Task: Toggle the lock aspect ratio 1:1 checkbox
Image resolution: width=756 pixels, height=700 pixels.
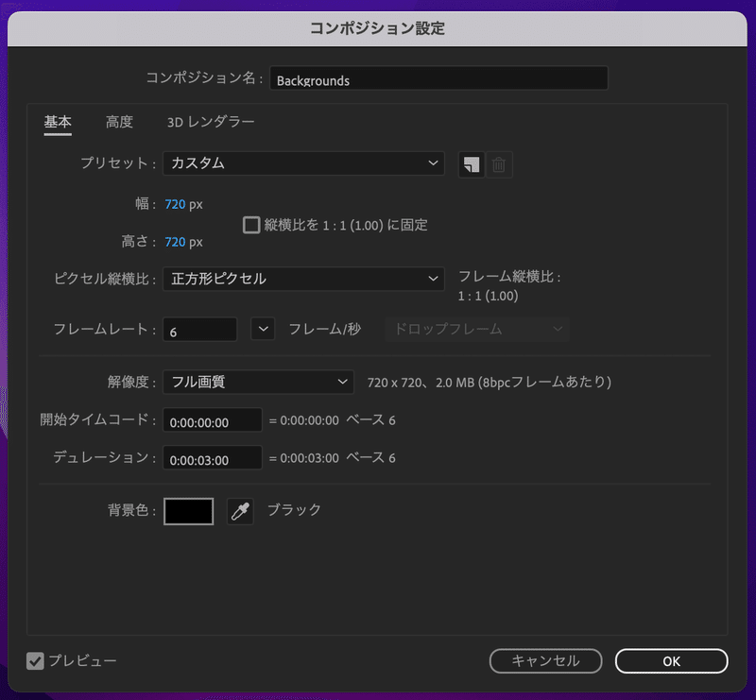Action: click(x=251, y=225)
